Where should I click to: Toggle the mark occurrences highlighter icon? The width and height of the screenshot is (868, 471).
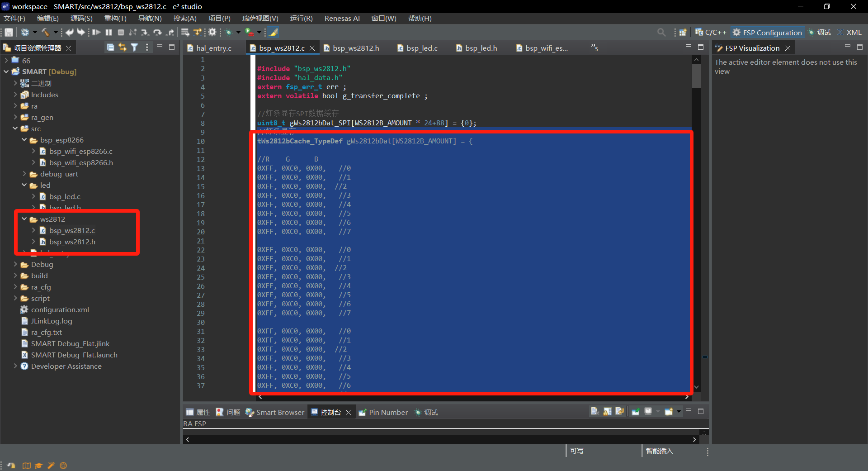273,32
